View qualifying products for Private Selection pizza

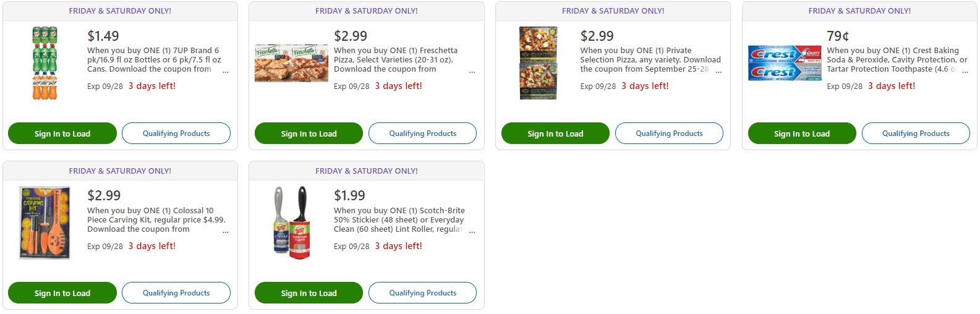click(669, 134)
